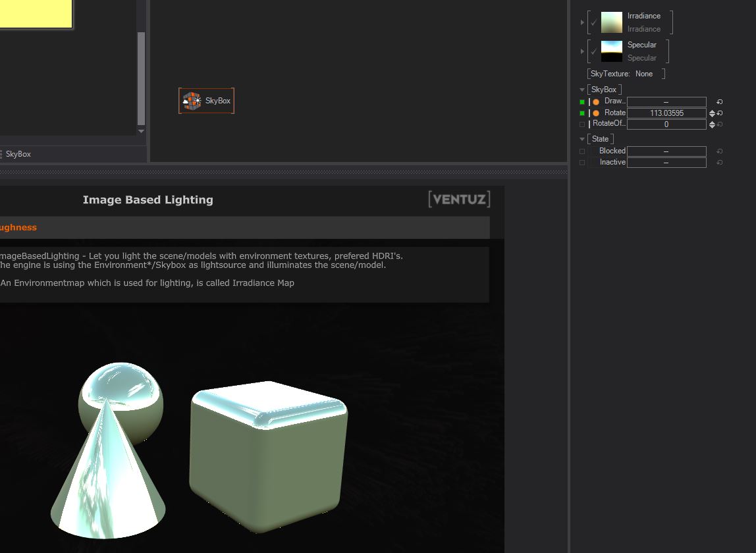This screenshot has width=756, height=553.
Task: Toggle the green square beside the Draw property
Action: pyautogui.click(x=582, y=102)
